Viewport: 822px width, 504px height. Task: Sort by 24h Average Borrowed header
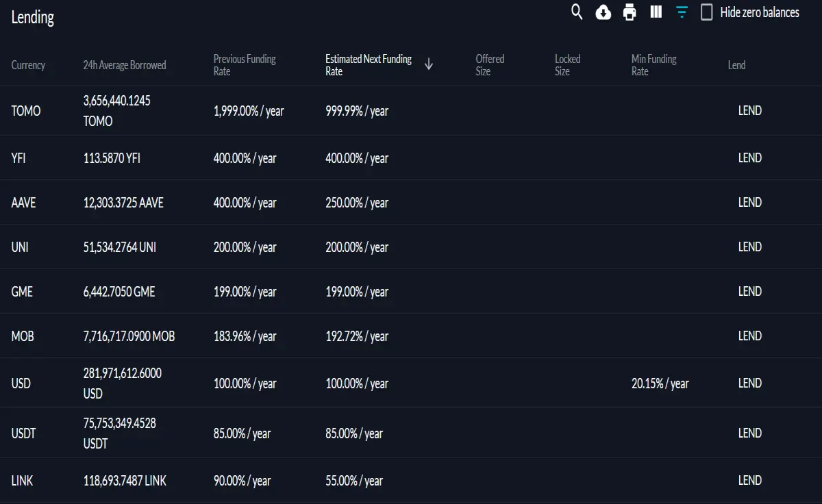(x=125, y=65)
